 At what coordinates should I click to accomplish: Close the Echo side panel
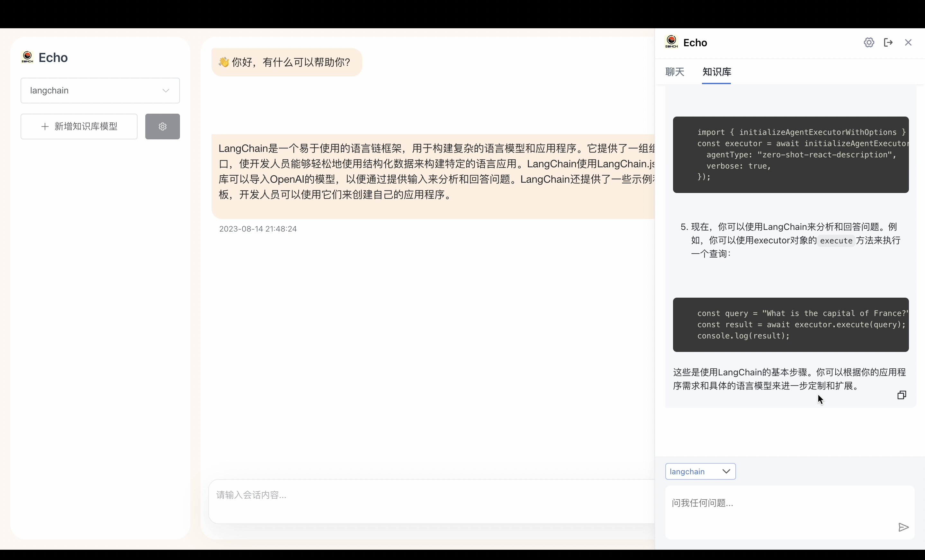(908, 42)
